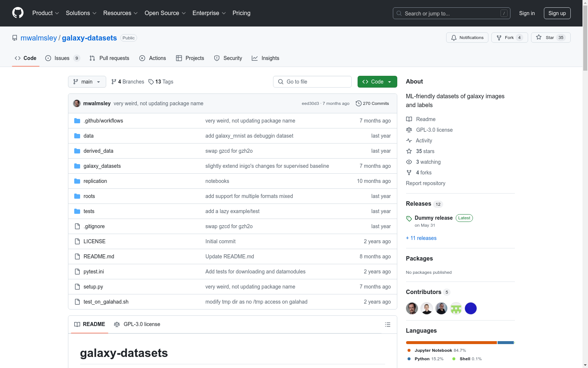Open commit hash eed30d3
The height and width of the screenshot is (368, 588).
tap(310, 103)
